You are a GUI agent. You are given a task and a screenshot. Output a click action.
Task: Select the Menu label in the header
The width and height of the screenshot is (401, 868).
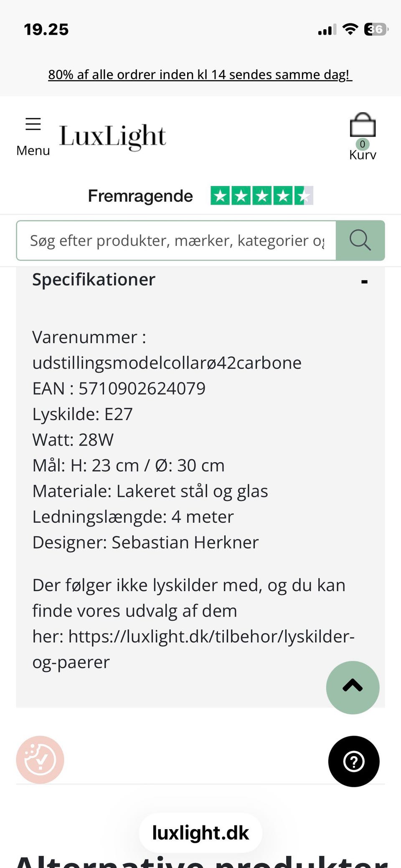click(x=33, y=150)
